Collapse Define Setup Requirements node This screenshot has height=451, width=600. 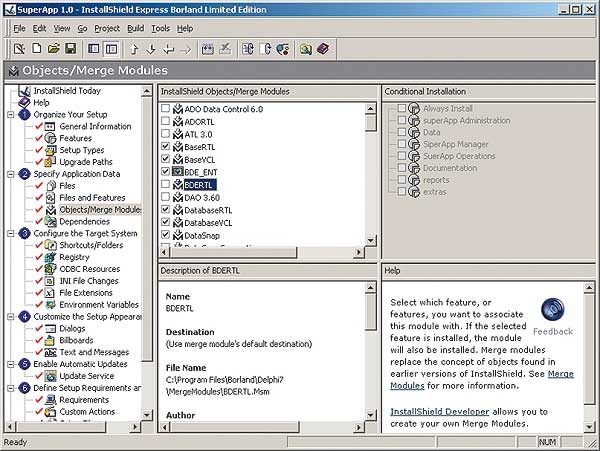coord(11,388)
